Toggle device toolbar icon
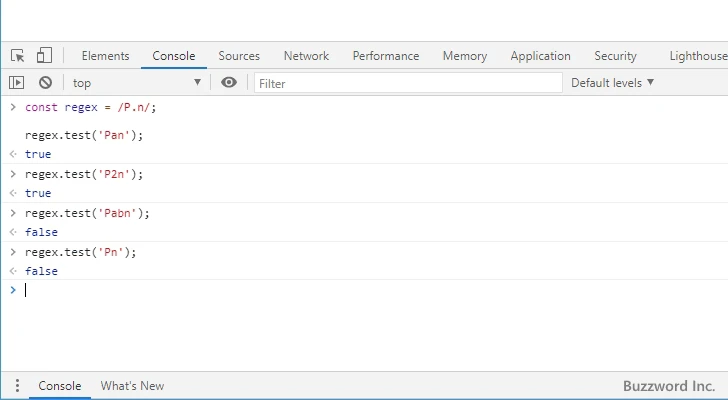The width and height of the screenshot is (728, 400). coord(44,56)
